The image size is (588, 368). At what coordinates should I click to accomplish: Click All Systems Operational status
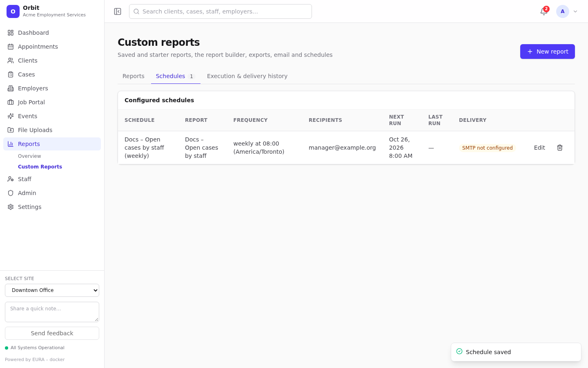click(x=35, y=348)
